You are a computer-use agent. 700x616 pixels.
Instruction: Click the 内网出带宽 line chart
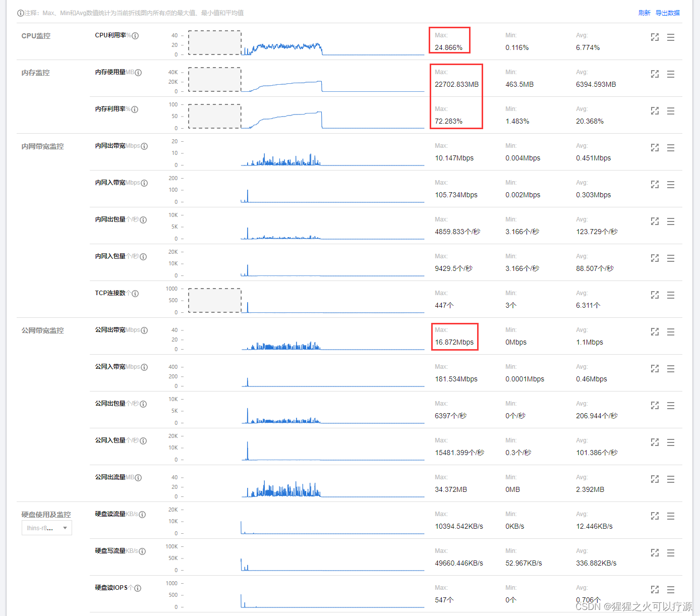(306, 153)
